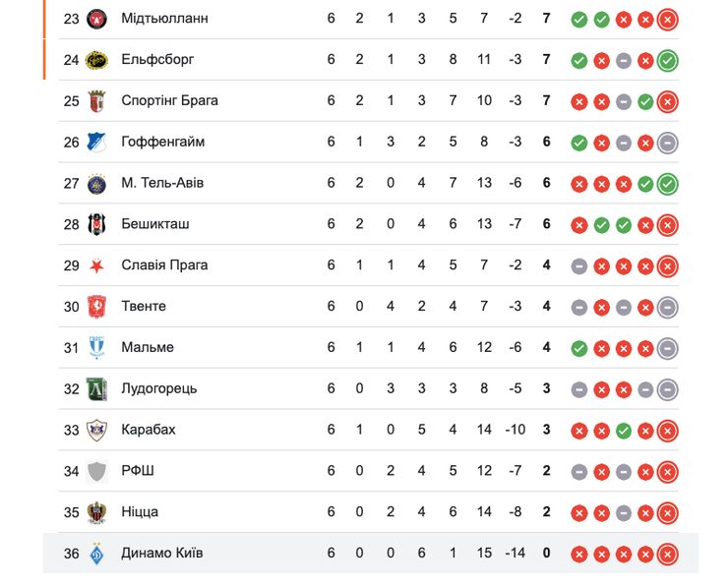This screenshot has height=585, width=728.
Task: Click M. Tel-Aviv's latest green win indicator
Action: click(667, 183)
